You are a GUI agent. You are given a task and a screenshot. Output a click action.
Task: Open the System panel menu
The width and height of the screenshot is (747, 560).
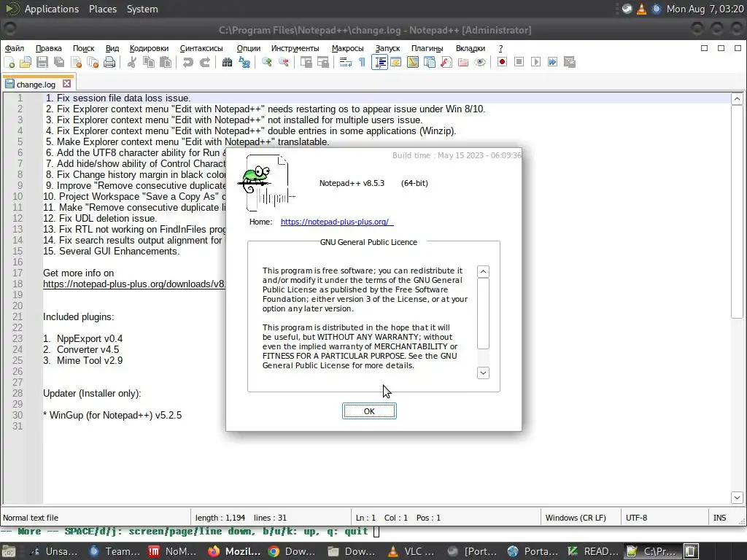(x=142, y=9)
